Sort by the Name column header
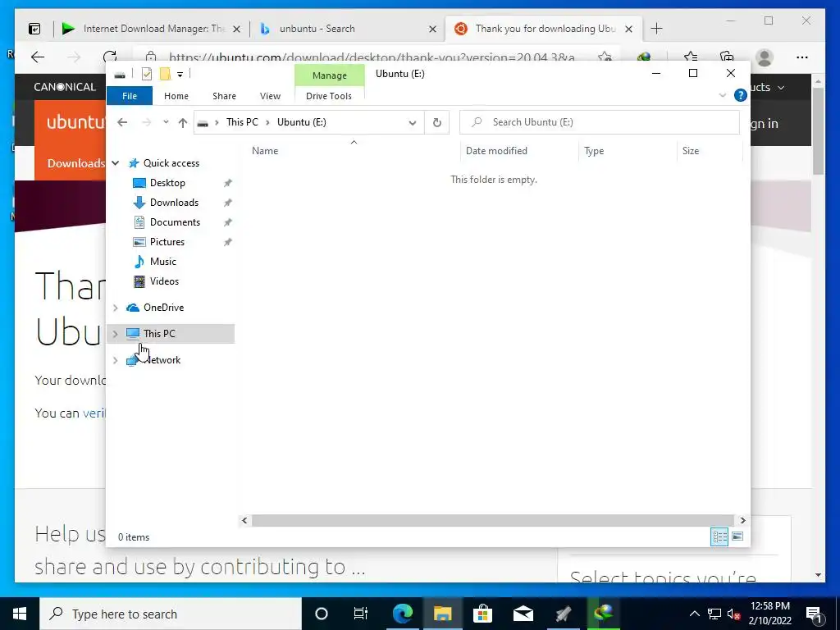840x630 pixels. (x=265, y=151)
